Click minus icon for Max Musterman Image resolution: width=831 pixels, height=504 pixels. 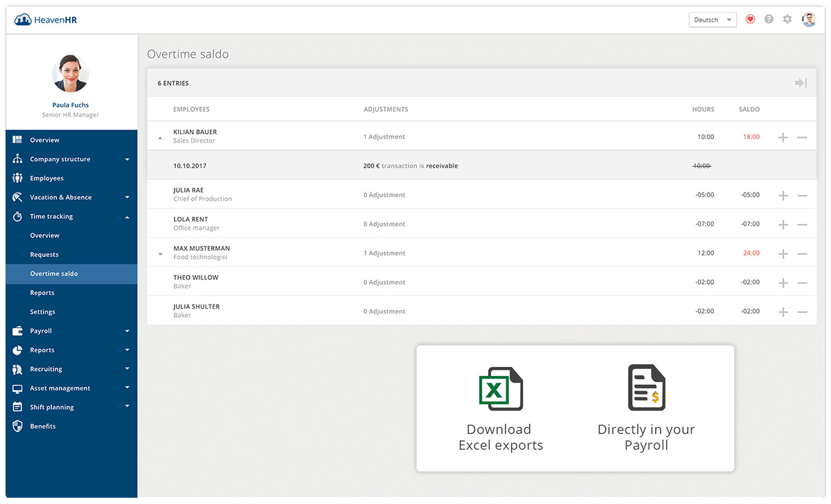pos(802,253)
